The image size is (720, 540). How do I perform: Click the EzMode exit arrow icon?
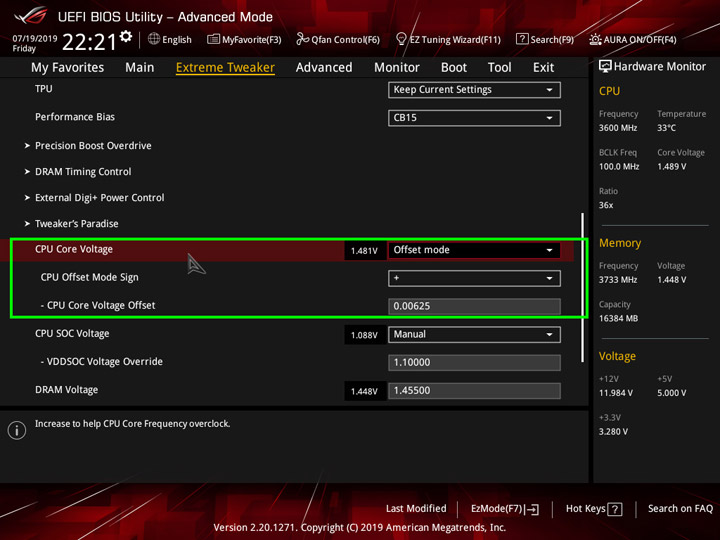(x=532, y=509)
